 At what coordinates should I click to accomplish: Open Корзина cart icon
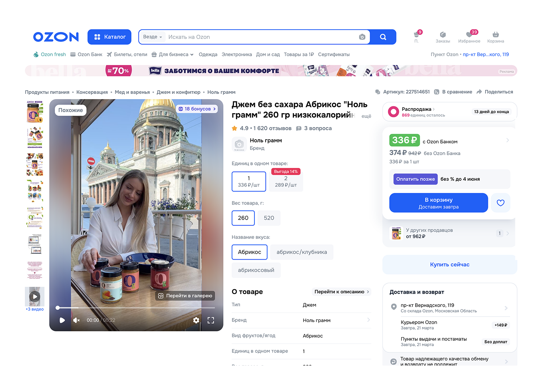click(496, 37)
